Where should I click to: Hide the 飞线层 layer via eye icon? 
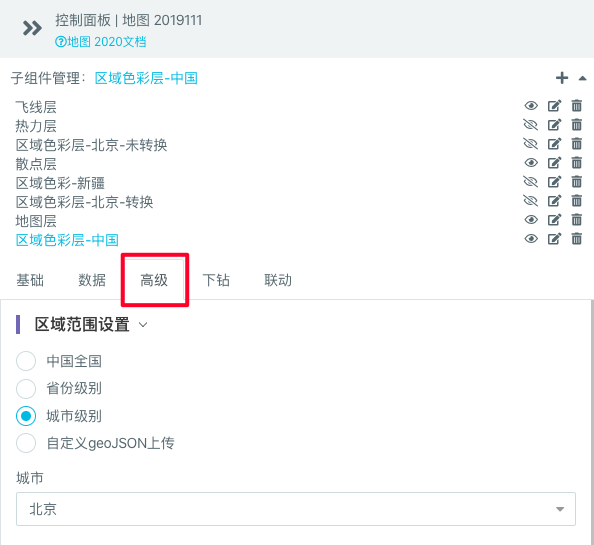531,106
